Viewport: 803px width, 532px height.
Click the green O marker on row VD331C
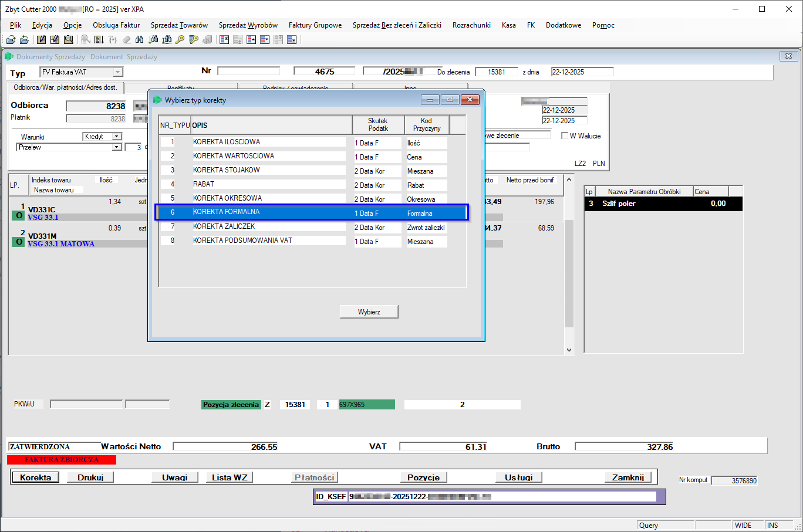pos(19,216)
